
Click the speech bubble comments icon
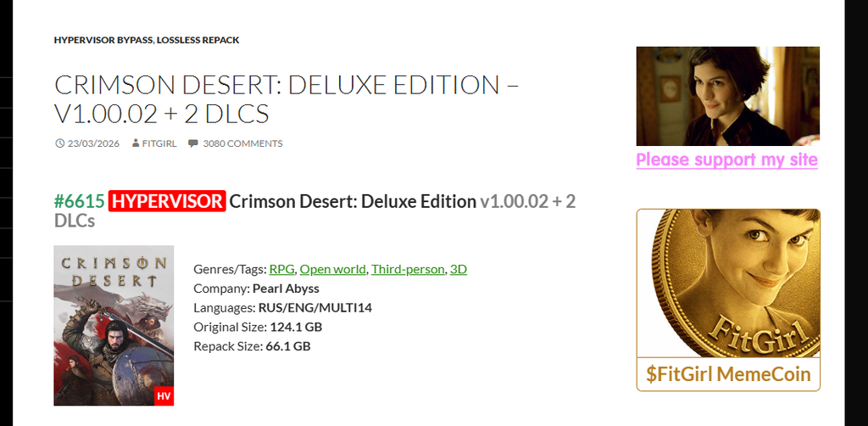point(193,143)
